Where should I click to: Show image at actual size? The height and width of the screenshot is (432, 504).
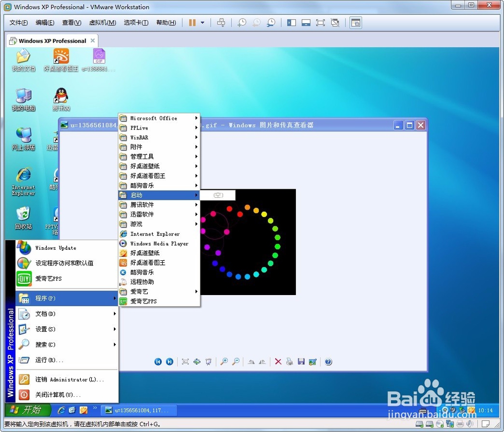(197, 362)
